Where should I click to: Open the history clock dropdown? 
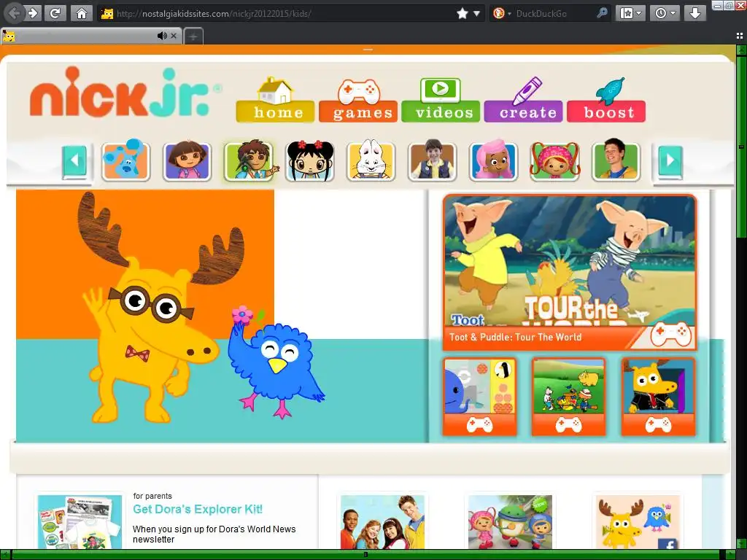click(x=665, y=13)
